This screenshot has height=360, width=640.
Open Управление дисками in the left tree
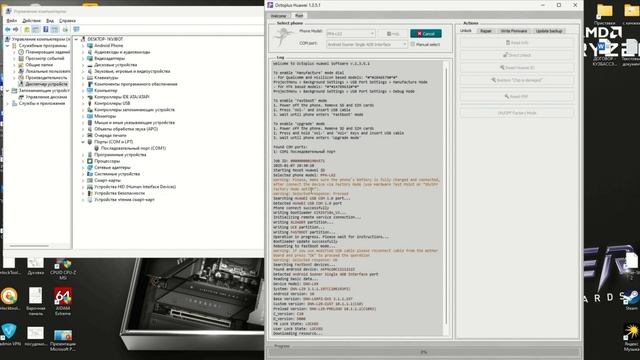point(46,97)
